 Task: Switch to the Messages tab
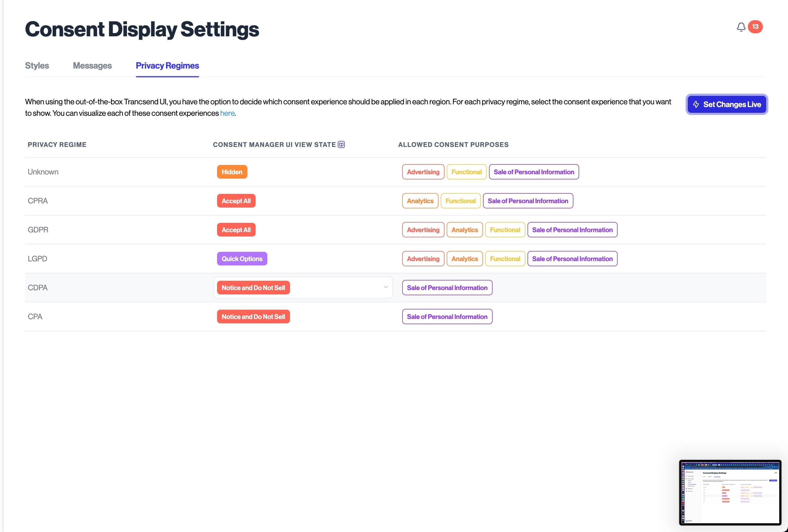coord(92,66)
